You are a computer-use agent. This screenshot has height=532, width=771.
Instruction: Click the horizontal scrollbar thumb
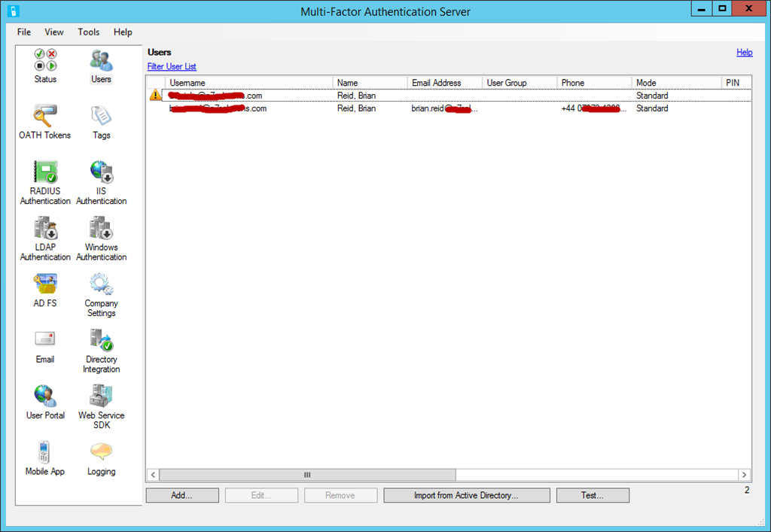(x=307, y=475)
